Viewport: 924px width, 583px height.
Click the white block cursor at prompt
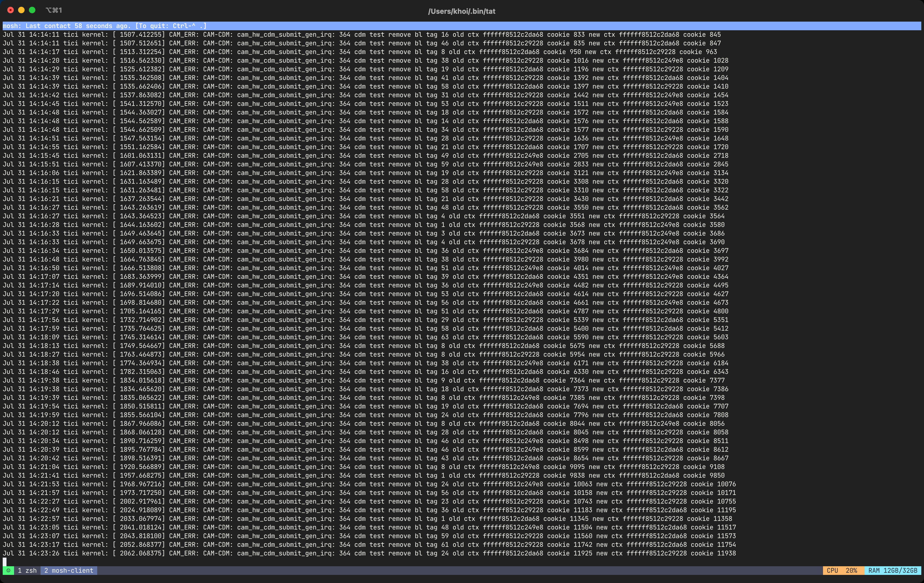tap(5, 562)
